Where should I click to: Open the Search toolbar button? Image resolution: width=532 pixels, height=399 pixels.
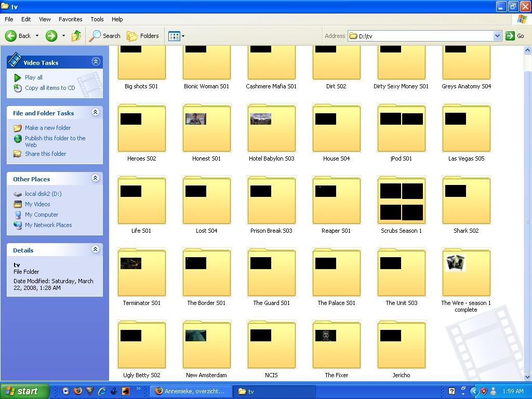pos(104,36)
